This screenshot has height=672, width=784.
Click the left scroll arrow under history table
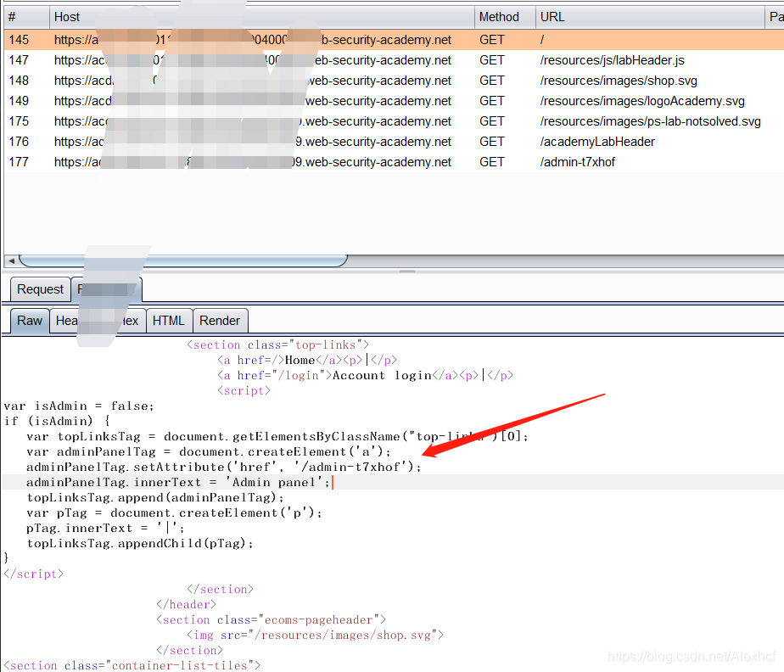[10, 260]
